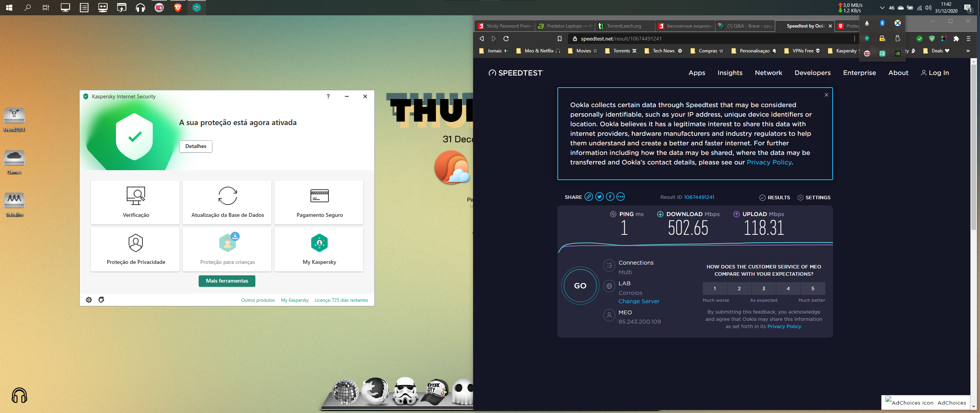
Task: Open Kaspersky Verificação scan tile
Action: (x=135, y=202)
